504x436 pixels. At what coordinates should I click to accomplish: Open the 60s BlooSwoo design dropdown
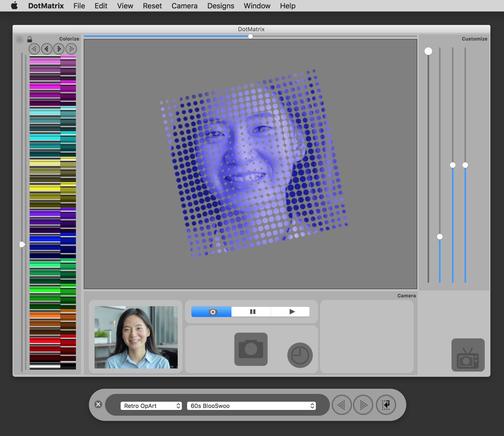pos(252,406)
